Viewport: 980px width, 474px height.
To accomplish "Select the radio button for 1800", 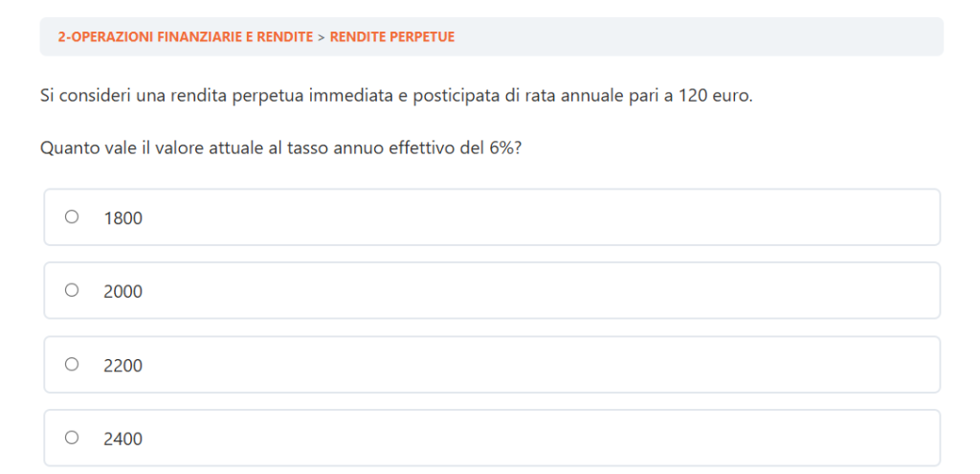I will click(72, 217).
